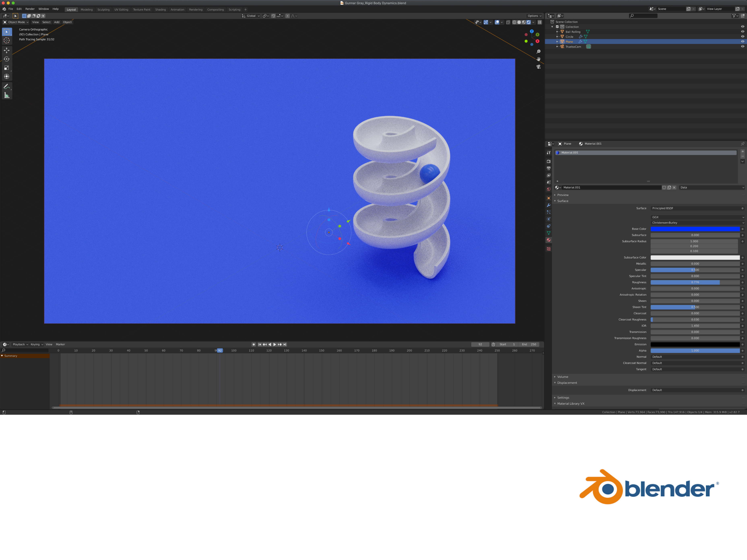Open the Principled BSDF surface dropdown
The image size is (747, 560).
pyautogui.click(x=696, y=208)
